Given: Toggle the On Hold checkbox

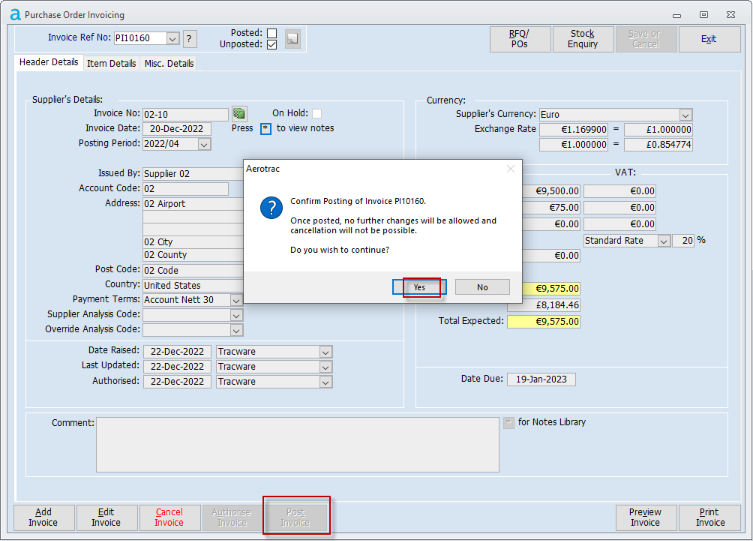Looking at the screenshot, I should [x=317, y=114].
